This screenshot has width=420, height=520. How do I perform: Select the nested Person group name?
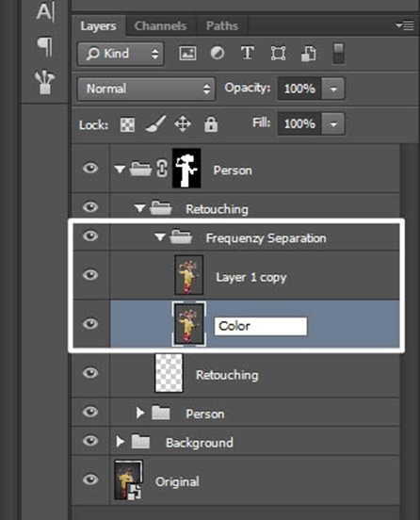[x=205, y=414]
